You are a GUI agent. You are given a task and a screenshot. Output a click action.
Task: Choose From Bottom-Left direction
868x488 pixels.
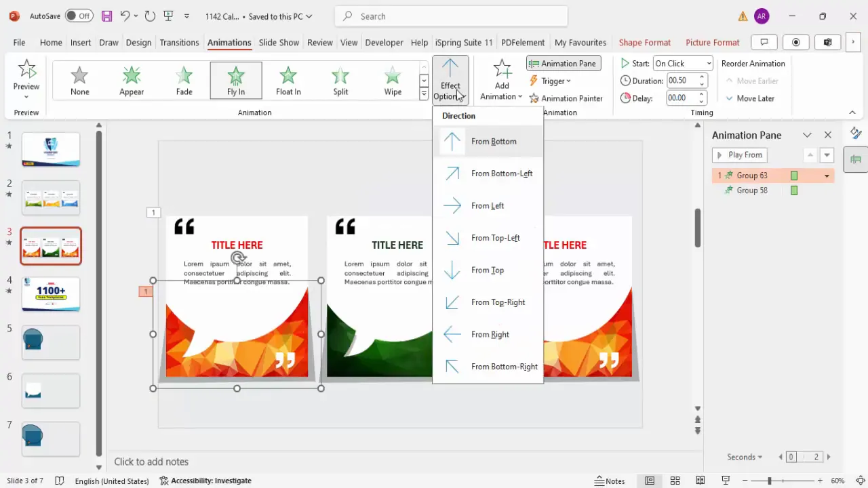[488, 174]
